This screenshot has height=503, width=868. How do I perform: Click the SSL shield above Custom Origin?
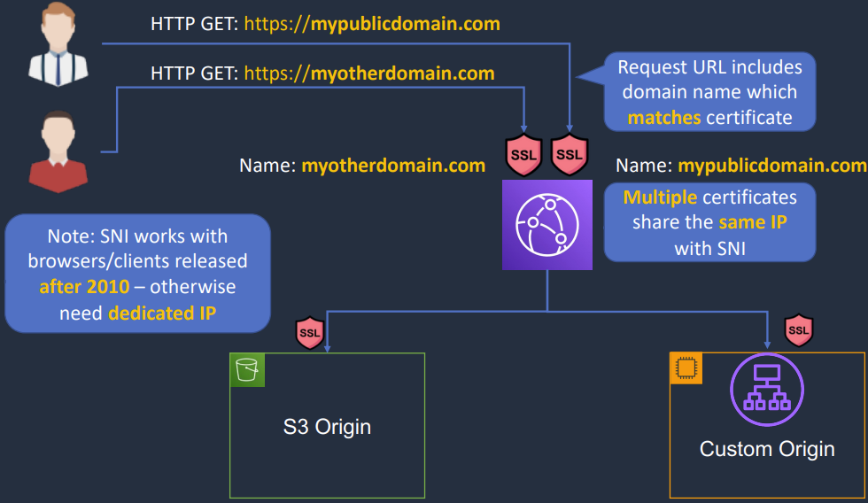(x=798, y=330)
